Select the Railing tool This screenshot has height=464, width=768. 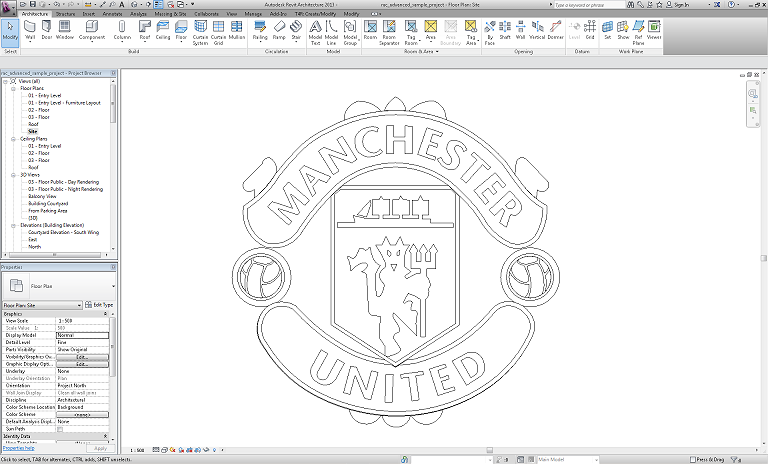tap(260, 31)
